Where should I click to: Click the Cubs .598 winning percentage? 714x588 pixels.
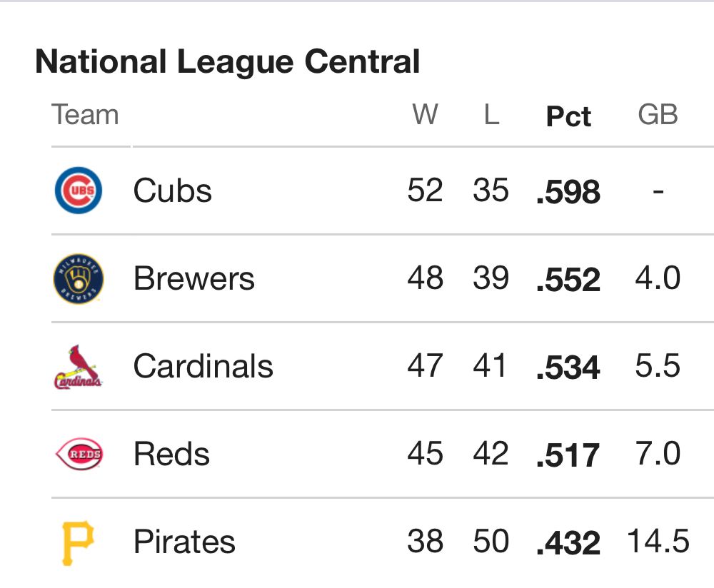pos(568,192)
